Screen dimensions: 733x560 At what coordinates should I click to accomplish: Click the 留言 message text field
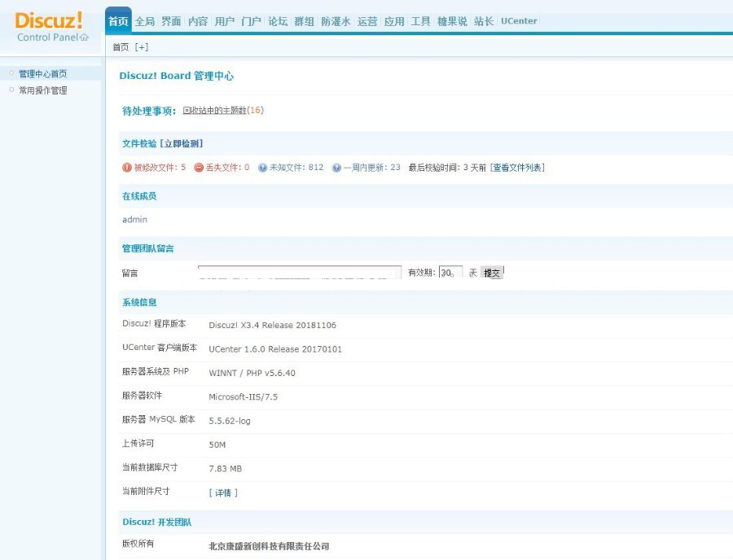point(299,273)
